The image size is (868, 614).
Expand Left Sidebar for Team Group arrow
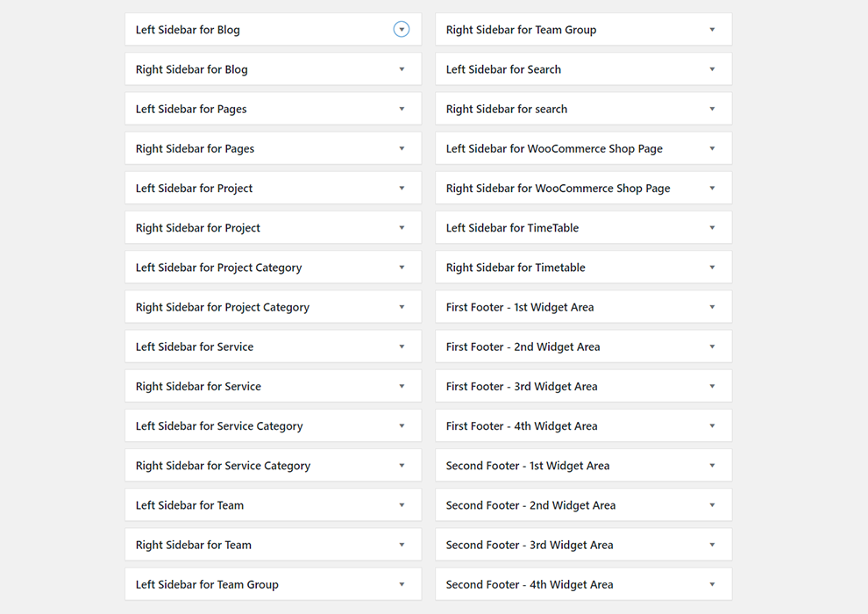click(x=402, y=584)
